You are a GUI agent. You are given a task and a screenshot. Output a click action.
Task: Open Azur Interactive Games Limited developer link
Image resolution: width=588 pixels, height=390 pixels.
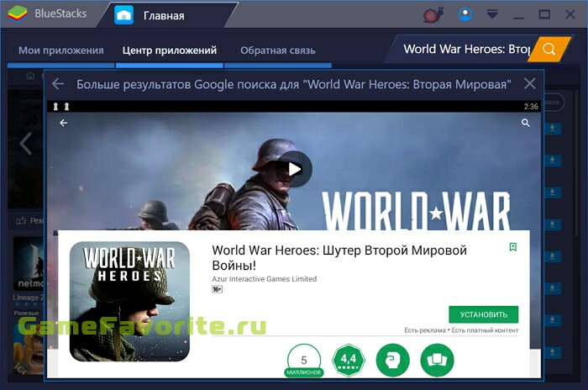click(265, 279)
